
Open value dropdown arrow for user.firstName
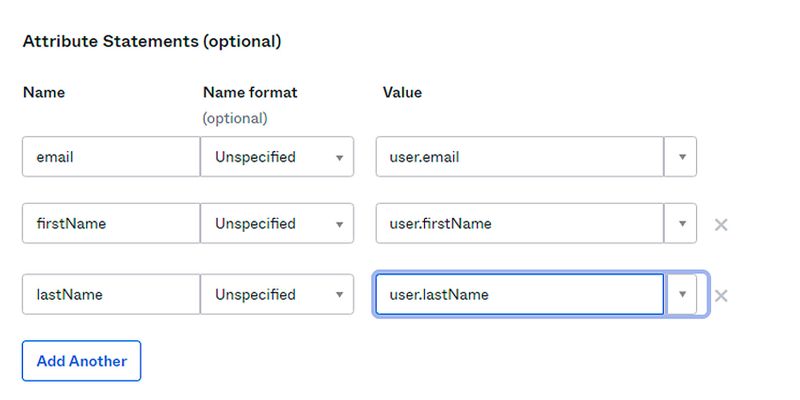pyautogui.click(x=681, y=223)
